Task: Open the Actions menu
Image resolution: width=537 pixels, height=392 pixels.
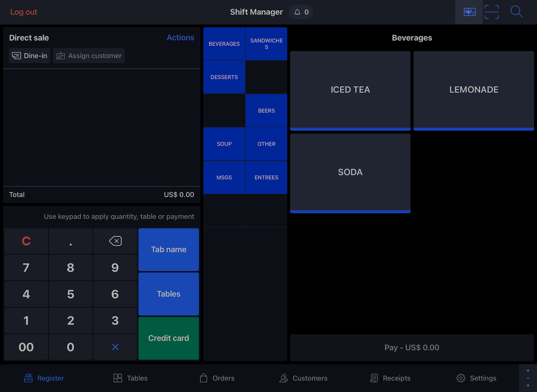Action: coord(180,38)
